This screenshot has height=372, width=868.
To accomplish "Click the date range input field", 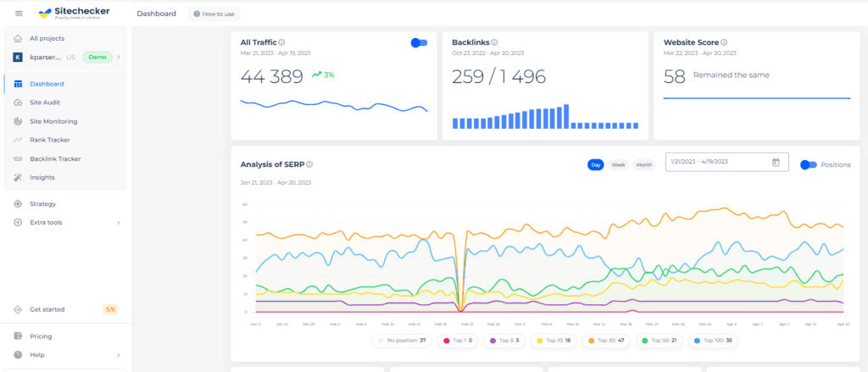I will (x=726, y=162).
